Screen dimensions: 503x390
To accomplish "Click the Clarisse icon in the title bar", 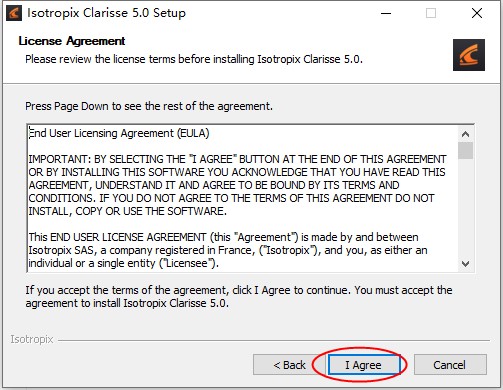I will pos(14,13).
